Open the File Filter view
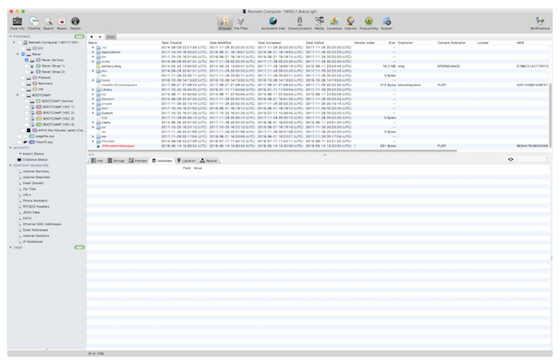Screen dimensions: 560x364 (241, 23)
